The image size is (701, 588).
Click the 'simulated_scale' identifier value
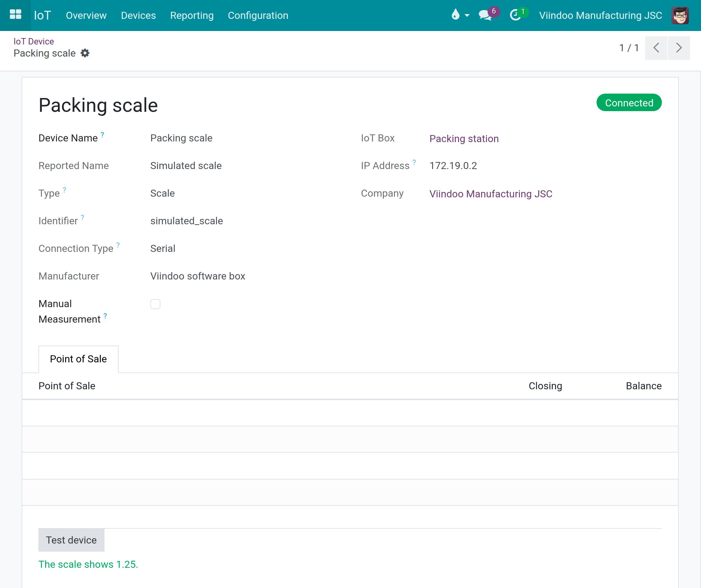(187, 221)
